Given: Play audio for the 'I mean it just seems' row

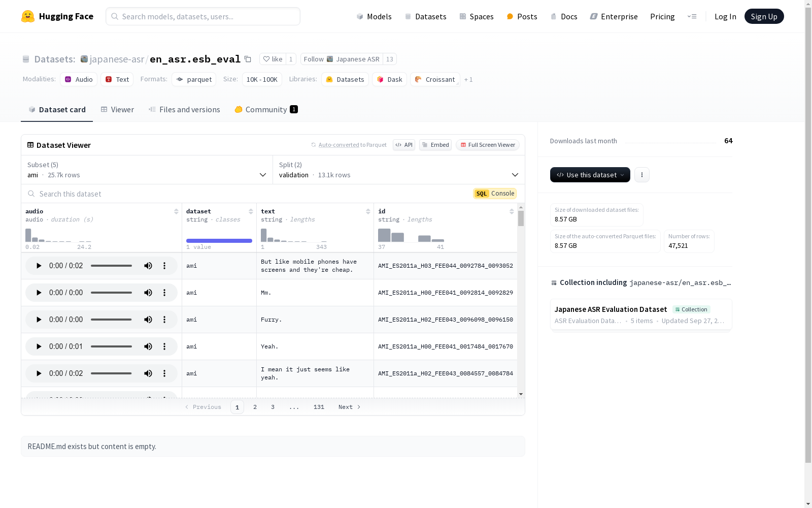Looking at the screenshot, I should (x=39, y=373).
